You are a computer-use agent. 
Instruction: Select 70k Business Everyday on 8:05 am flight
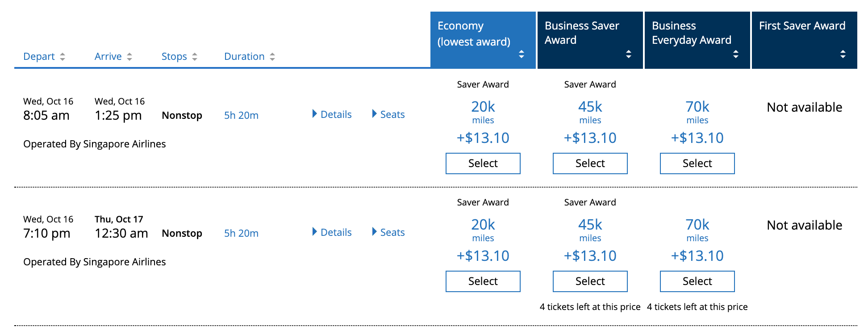click(697, 163)
